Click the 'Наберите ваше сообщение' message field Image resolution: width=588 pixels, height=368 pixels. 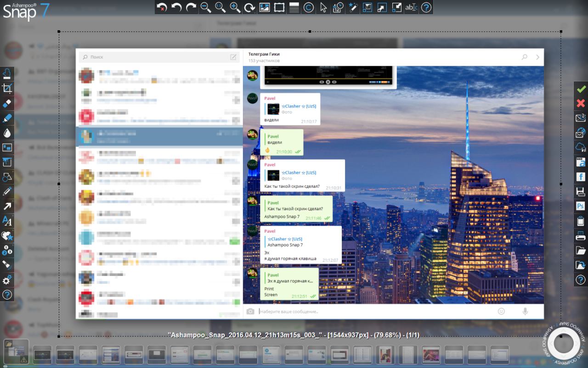[374, 311]
